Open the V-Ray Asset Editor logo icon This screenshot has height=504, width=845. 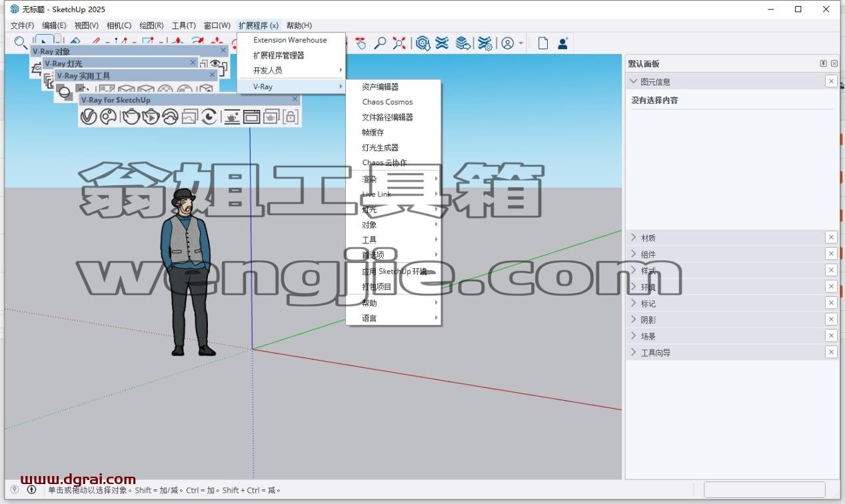coord(89,117)
